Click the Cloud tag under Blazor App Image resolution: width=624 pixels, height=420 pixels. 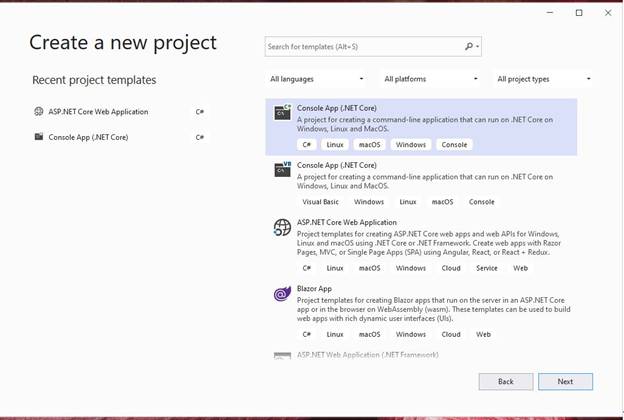tap(451, 334)
